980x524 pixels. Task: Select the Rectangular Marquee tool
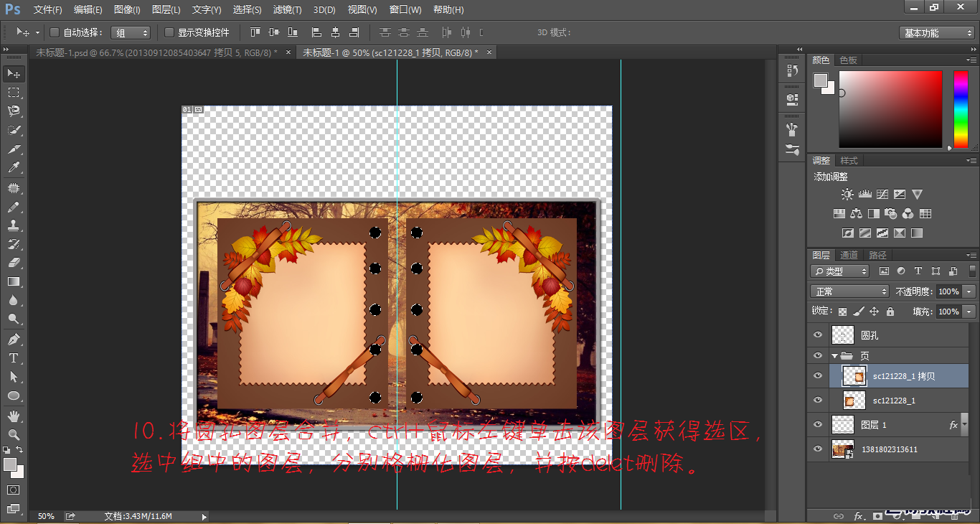(14, 93)
